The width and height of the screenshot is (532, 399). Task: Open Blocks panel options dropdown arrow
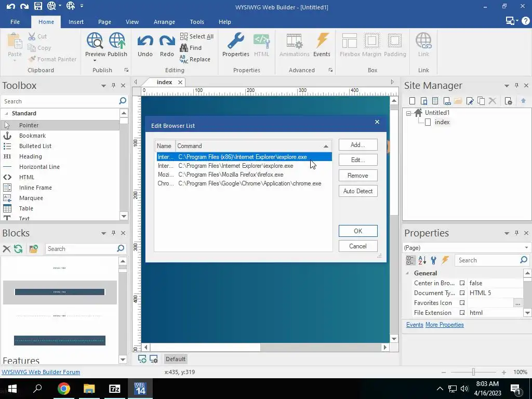(103, 233)
